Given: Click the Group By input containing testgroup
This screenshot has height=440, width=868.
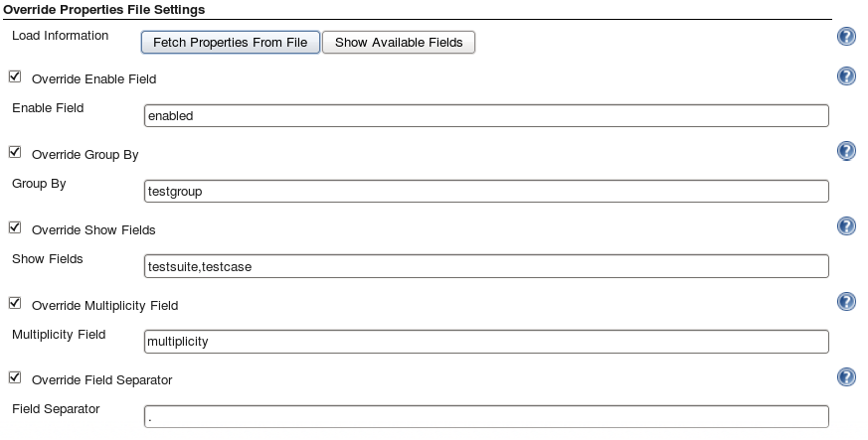Looking at the screenshot, I should click(486, 192).
